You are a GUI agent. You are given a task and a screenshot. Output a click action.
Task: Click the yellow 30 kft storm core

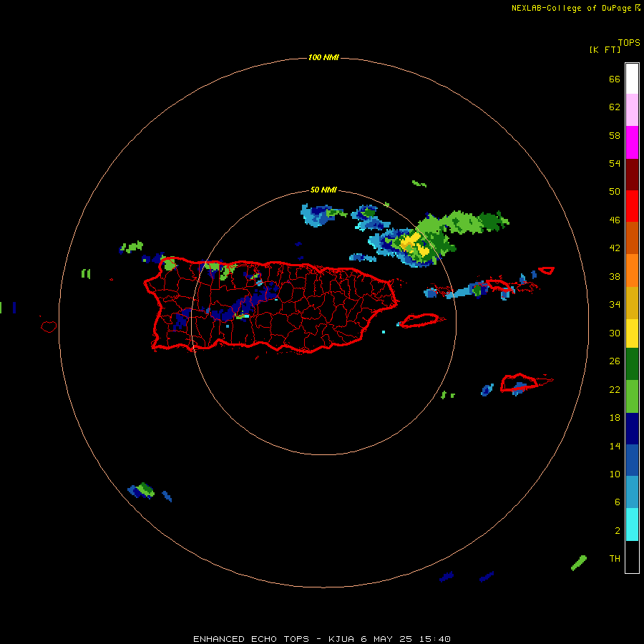414,245
